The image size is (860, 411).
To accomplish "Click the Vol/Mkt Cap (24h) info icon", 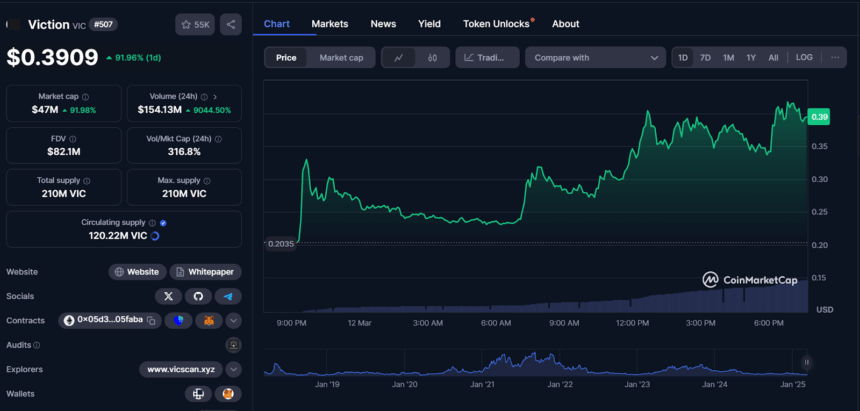I will pos(220,139).
